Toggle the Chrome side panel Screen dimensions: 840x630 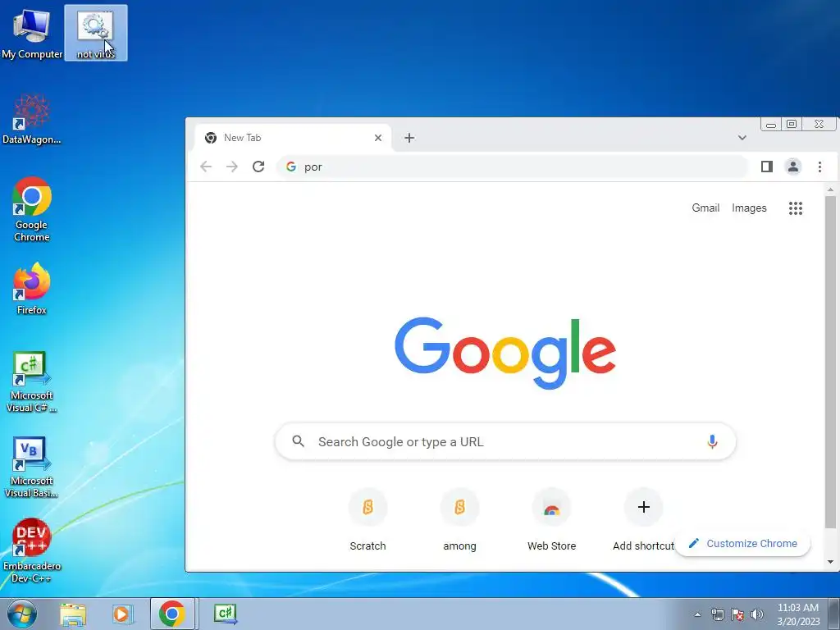click(x=767, y=167)
